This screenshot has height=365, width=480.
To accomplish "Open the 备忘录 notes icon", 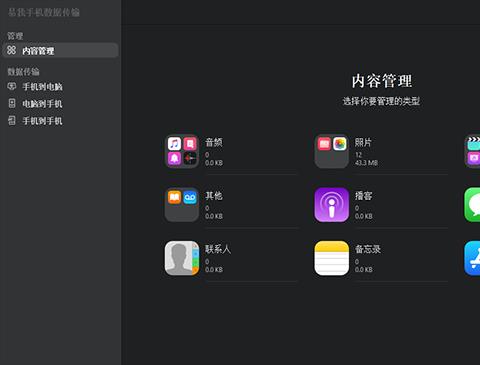I will pyautogui.click(x=331, y=258).
